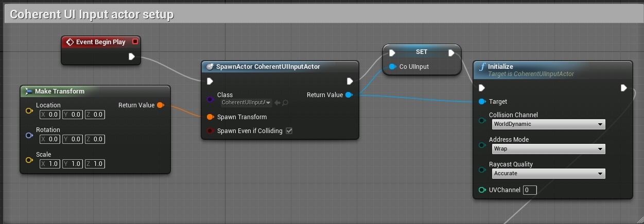The height and width of the screenshot is (224, 644).
Task: Click the browse magnifier icon beside Class
Action: pos(285,103)
